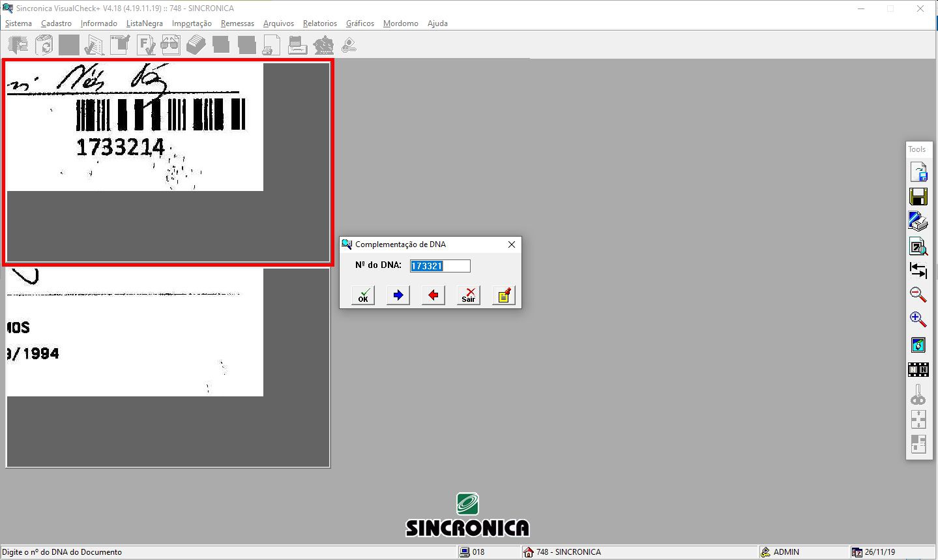
Task: Open the Cadastro menu
Action: tap(56, 23)
